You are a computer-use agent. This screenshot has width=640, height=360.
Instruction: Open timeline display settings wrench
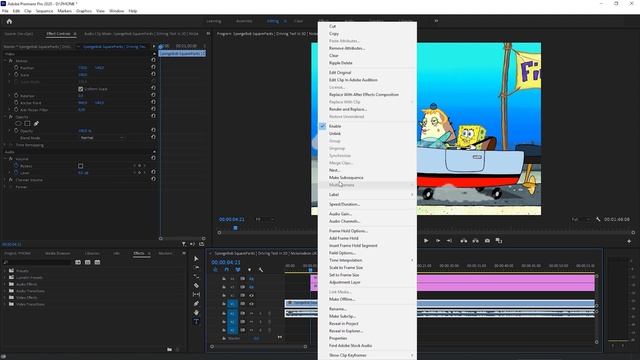tap(261, 270)
